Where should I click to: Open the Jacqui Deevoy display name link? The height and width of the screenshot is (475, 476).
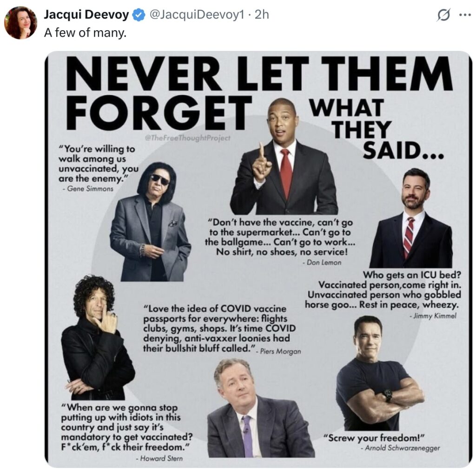[x=86, y=14]
